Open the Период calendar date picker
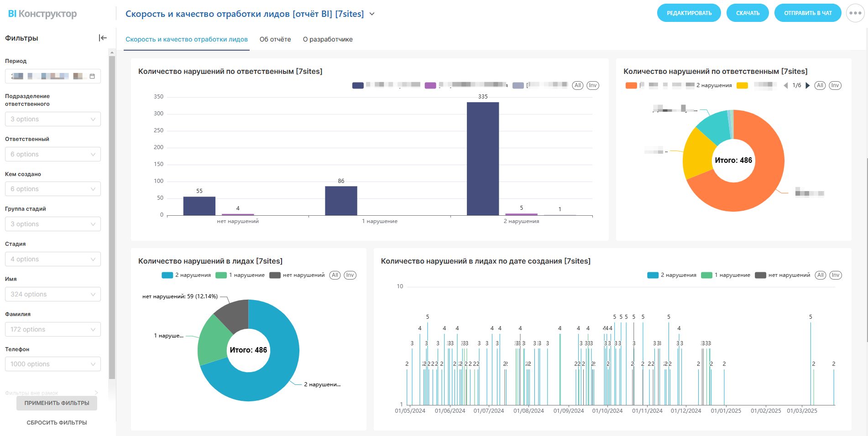The image size is (868, 436). click(x=92, y=76)
